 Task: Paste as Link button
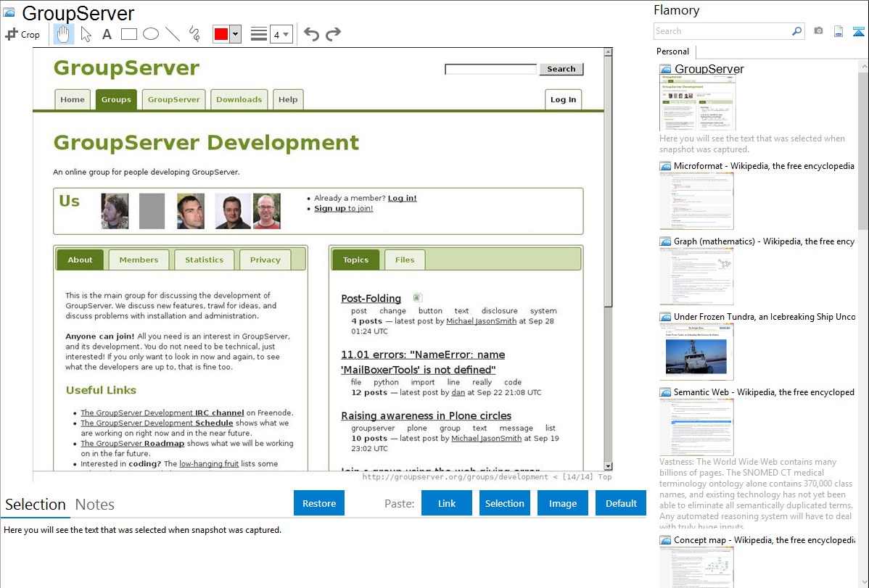tap(447, 503)
